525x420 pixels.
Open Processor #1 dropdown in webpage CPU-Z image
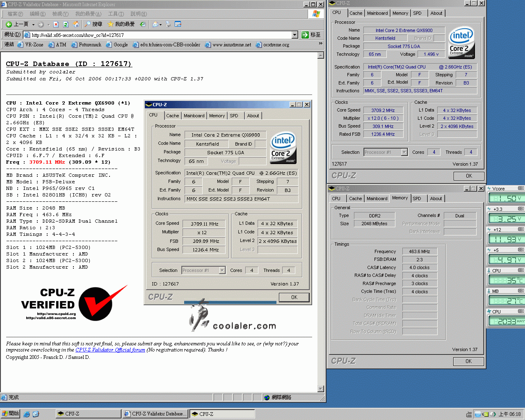pyautogui.click(x=222, y=270)
